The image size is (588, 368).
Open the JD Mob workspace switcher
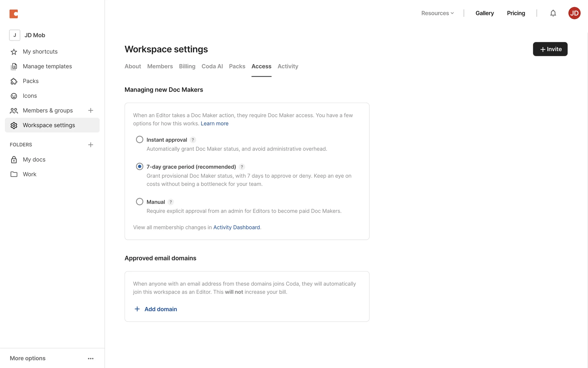[x=35, y=35]
